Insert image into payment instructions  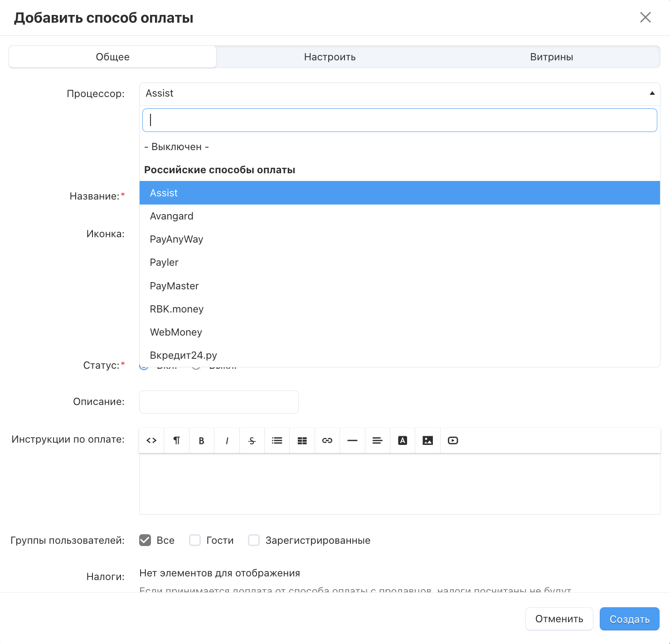pos(427,440)
